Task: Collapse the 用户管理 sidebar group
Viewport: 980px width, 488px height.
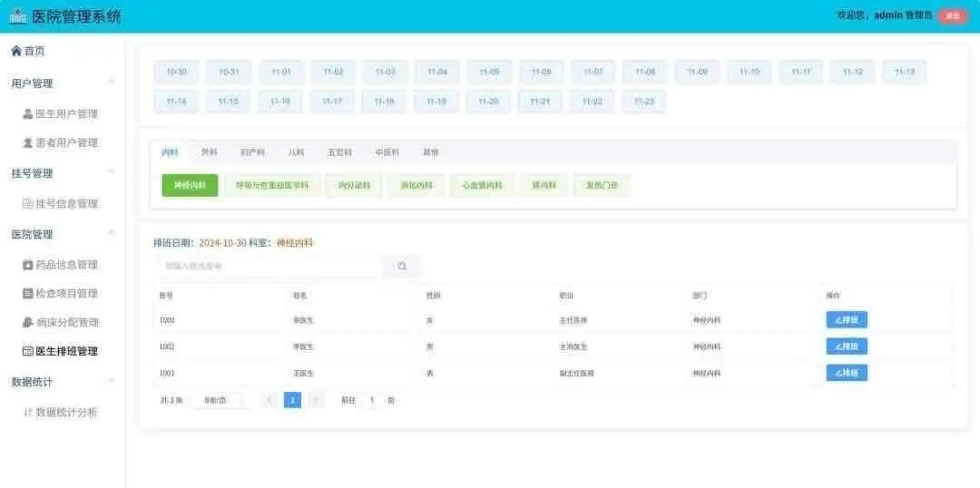Action: (x=112, y=83)
